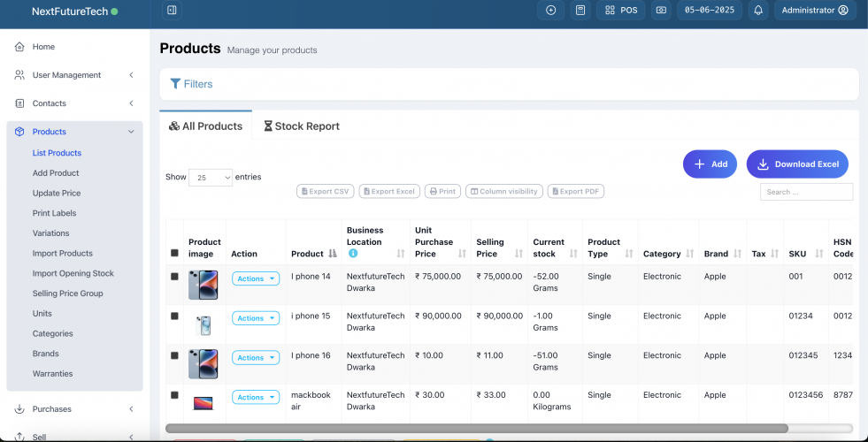Go to Brands in sidebar
The width and height of the screenshot is (868, 442).
point(45,354)
